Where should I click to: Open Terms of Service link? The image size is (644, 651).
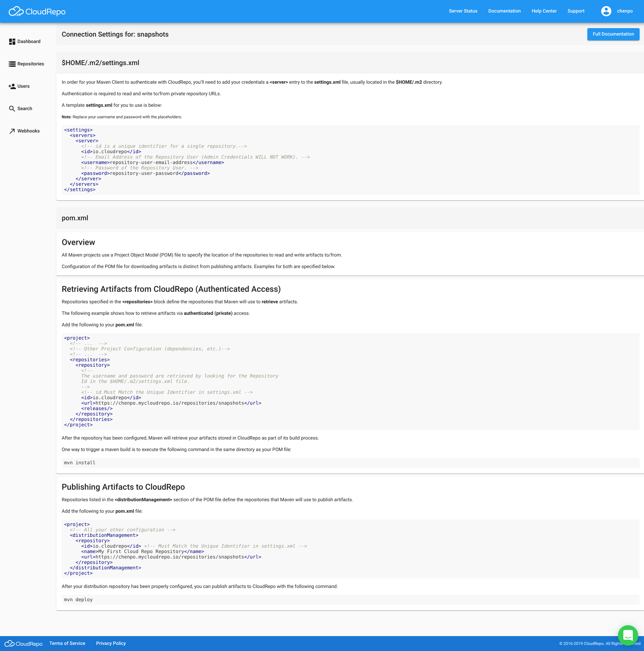click(67, 643)
